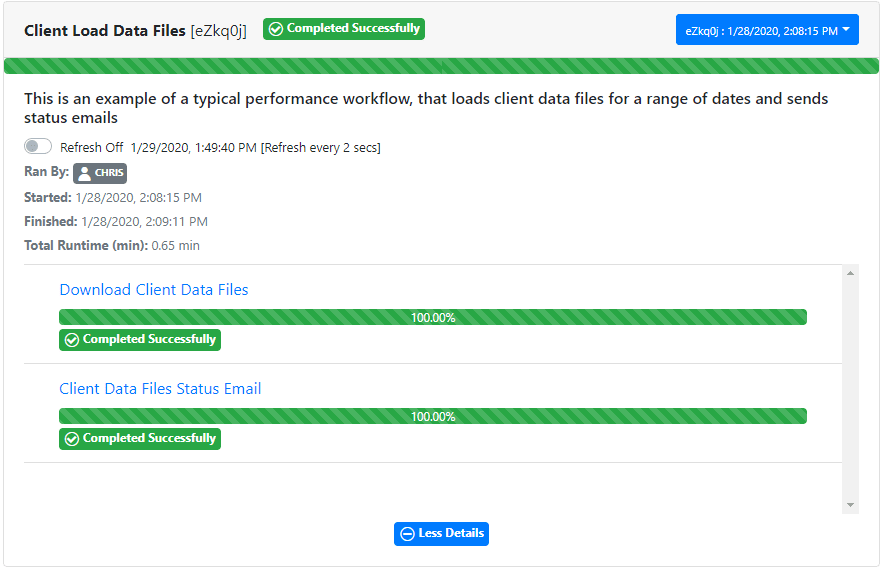Image resolution: width=885 pixels, height=575 pixels.
Task: Click the CHRIS user badge
Action: pyautogui.click(x=100, y=173)
